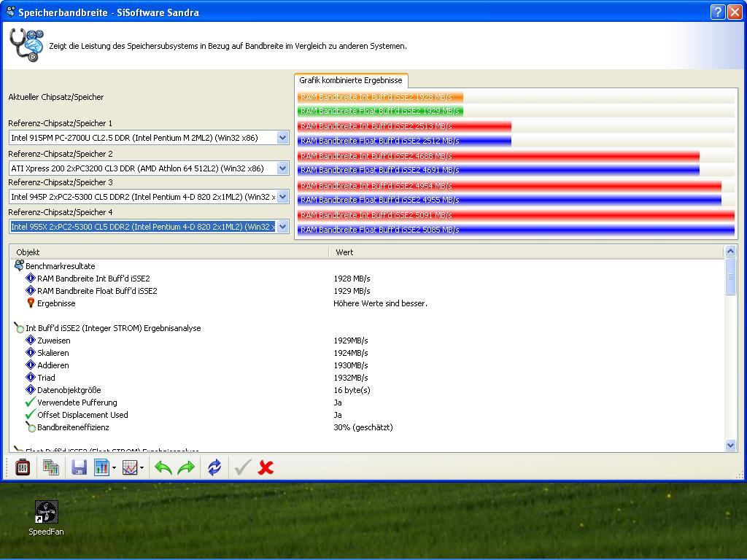Click blue bar Float Buff'd 4691 MB/s
The height and width of the screenshot is (560, 747).
click(x=498, y=169)
